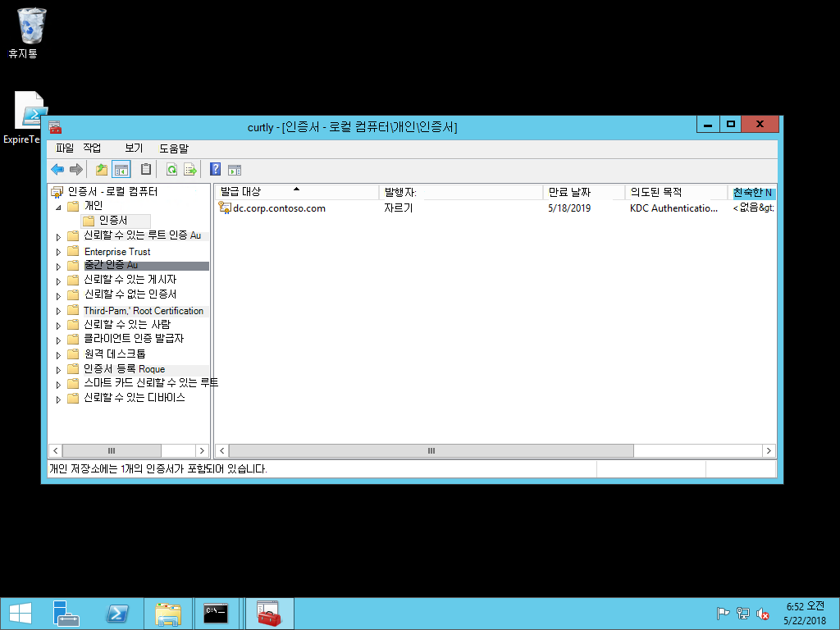The height and width of the screenshot is (630, 840).
Task: Open the blue Help toolbar icon
Action: pyautogui.click(x=215, y=169)
